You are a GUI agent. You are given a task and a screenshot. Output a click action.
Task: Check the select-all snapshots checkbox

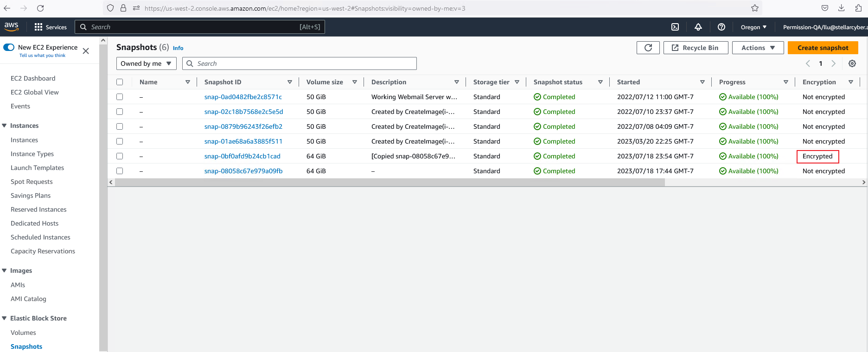pyautogui.click(x=120, y=82)
